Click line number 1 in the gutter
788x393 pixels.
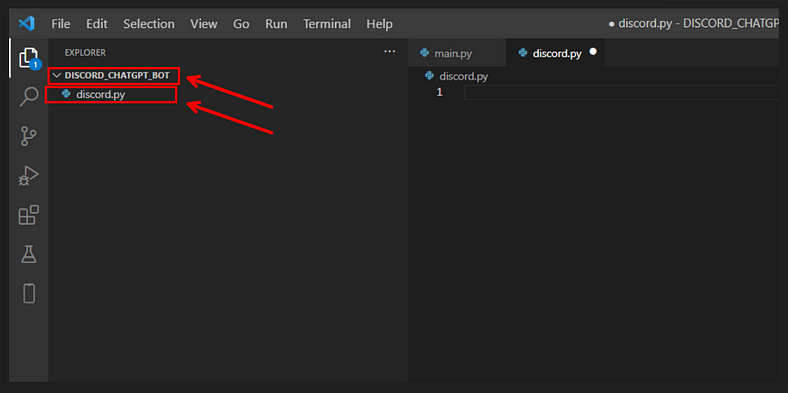440,92
